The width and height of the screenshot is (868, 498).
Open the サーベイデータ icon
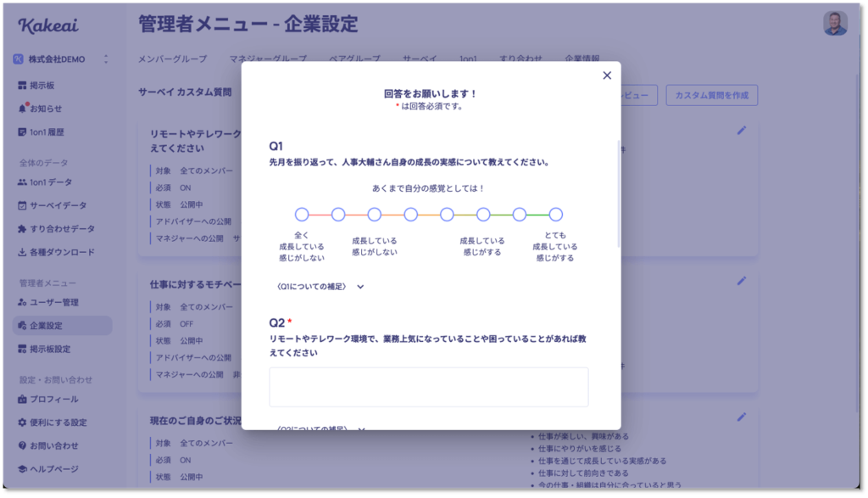pos(22,205)
